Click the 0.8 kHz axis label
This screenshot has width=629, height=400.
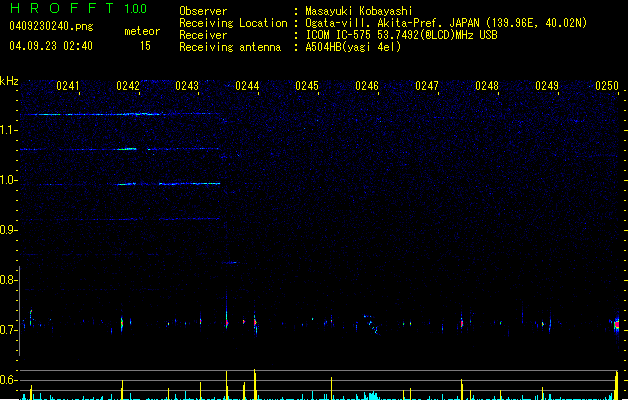click(x=8, y=280)
